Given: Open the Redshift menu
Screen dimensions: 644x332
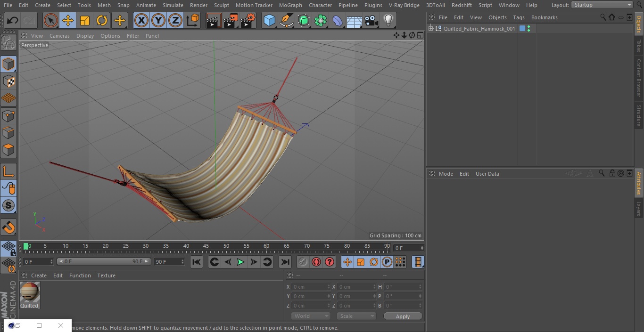Looking at the screenshot, I should [x=462, y=5].
